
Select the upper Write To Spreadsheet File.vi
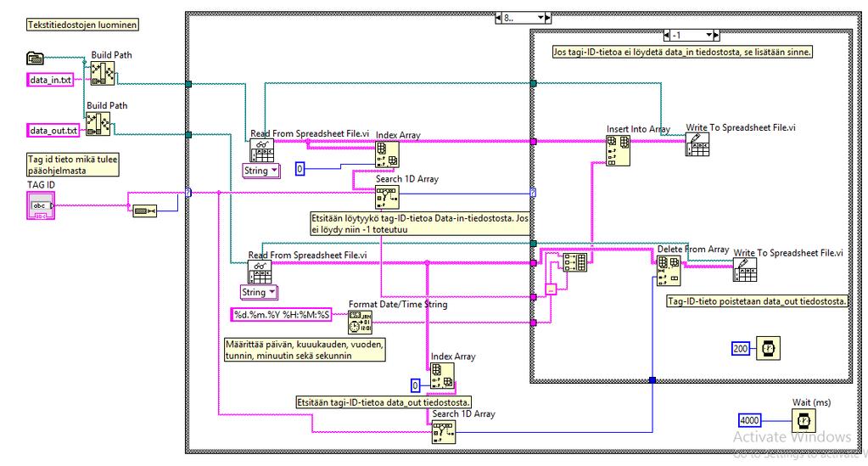click(x=697, y=144)
